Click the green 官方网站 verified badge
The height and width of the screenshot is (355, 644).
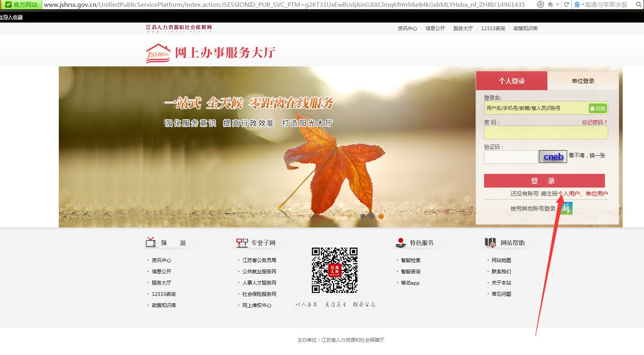pos(21,4)
